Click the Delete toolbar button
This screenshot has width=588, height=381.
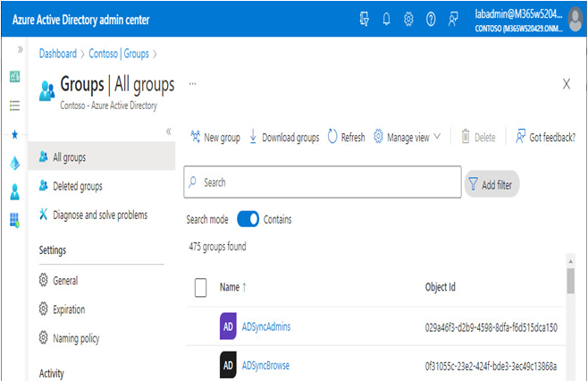pyautogui.click(x=478, y=137)
